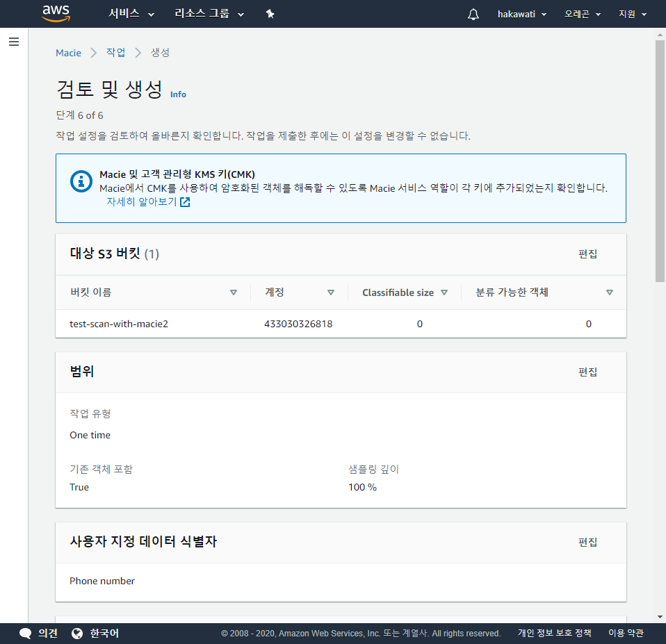Open the Info link next to title

click(x=178, y=94)
